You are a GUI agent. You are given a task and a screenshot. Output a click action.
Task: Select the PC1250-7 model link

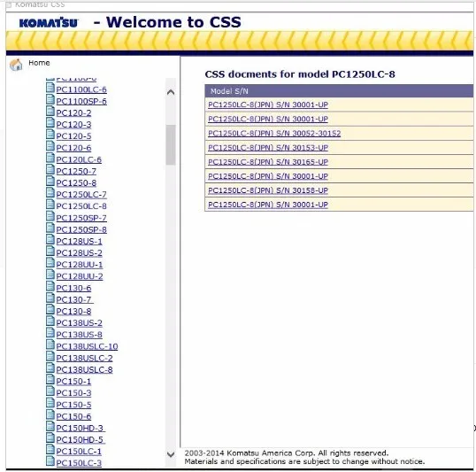coord(76,172)
